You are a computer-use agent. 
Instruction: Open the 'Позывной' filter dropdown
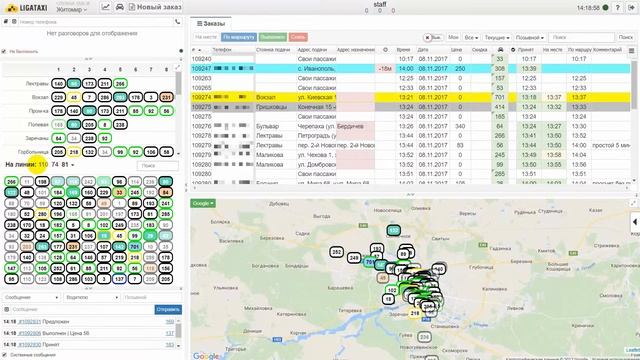pos(529,37)
